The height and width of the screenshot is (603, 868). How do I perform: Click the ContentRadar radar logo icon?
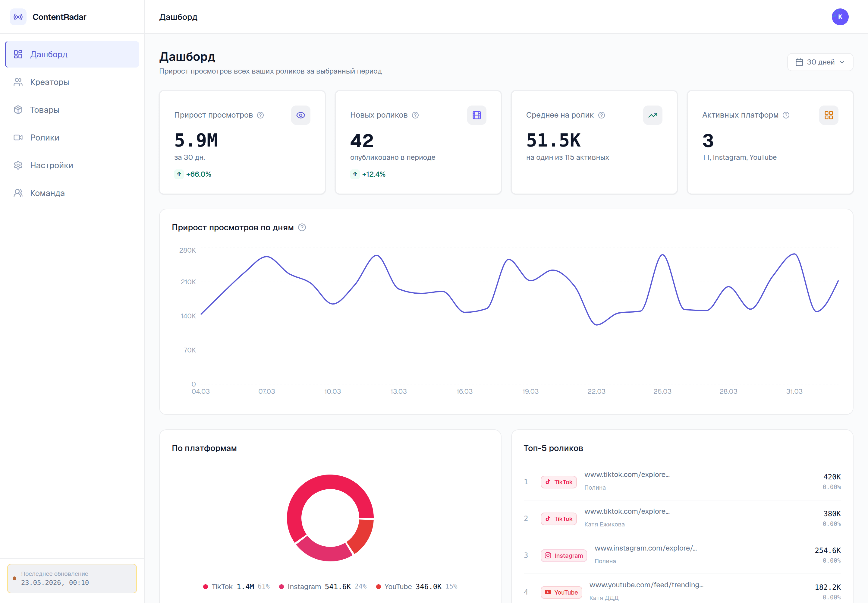18,17
